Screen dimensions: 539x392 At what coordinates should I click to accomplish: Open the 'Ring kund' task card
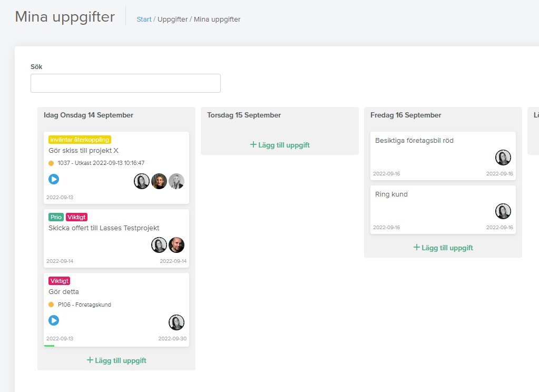click(x=443, y=210)
